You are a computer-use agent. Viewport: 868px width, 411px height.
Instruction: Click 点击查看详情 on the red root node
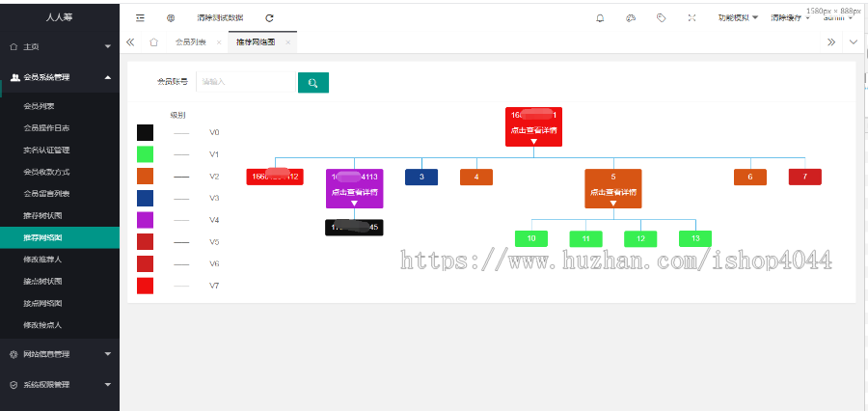tap(533, 131)
